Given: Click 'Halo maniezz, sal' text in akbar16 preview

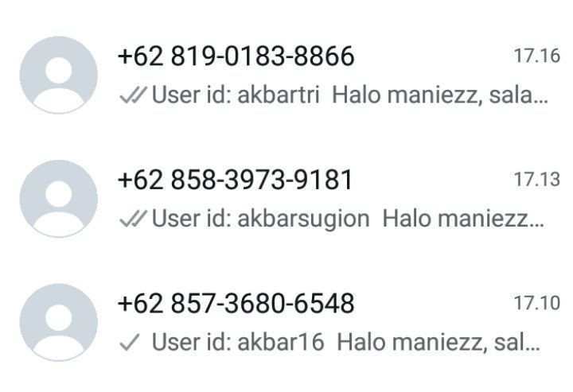Looking at the screenshot, I should point(431,342).
